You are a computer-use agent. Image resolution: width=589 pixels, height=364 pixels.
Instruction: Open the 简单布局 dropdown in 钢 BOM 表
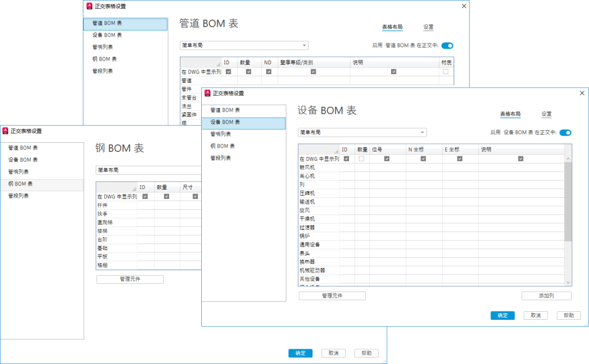click(149, 170)
